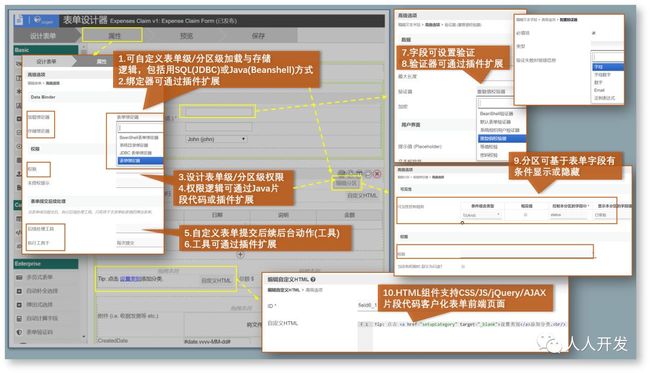This screenshot has height=373, width=650.
Task: Open the John (john) dropdown in the form
Action: click(216, 139)
